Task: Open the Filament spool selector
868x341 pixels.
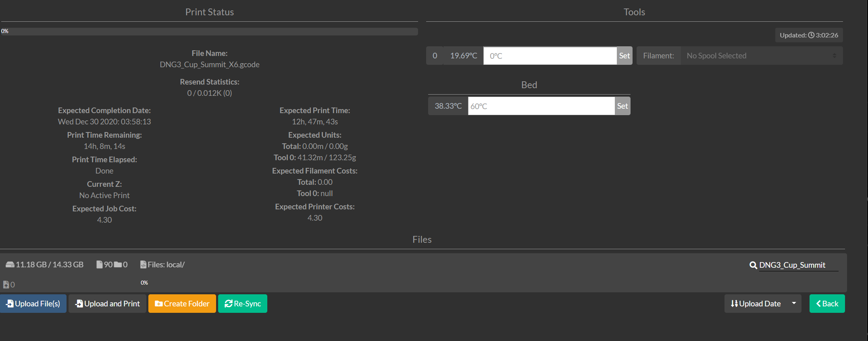Action: coord(762,56)
